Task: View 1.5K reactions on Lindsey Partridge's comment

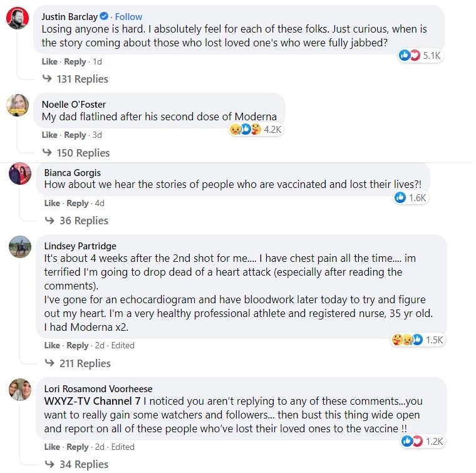Action: click(418, 340)
